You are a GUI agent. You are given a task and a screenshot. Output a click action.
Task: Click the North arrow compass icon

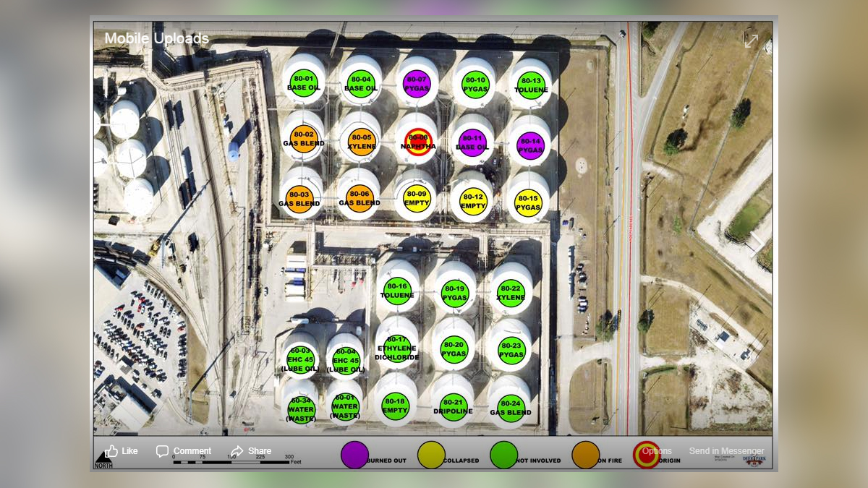(103, 460)
